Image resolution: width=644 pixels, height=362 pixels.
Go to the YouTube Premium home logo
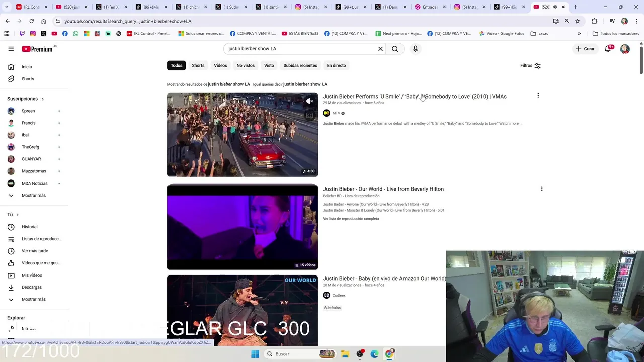[x=37, y=49]
